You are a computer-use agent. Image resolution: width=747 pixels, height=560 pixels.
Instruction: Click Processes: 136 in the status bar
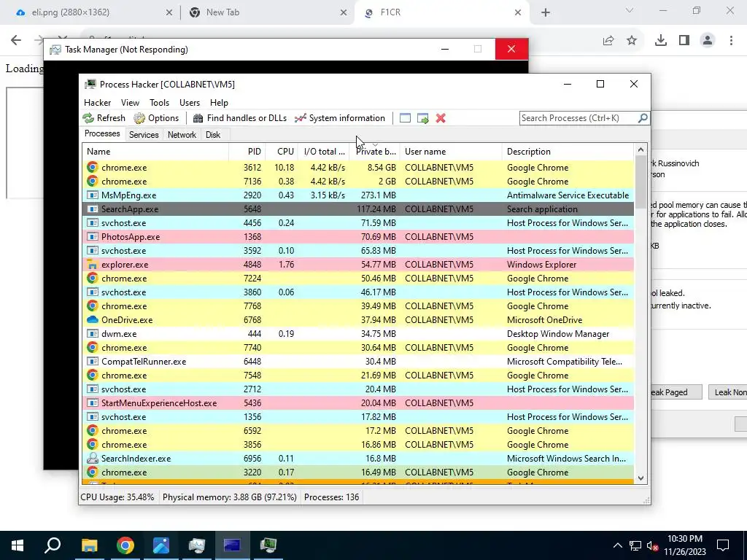[332, 497]
